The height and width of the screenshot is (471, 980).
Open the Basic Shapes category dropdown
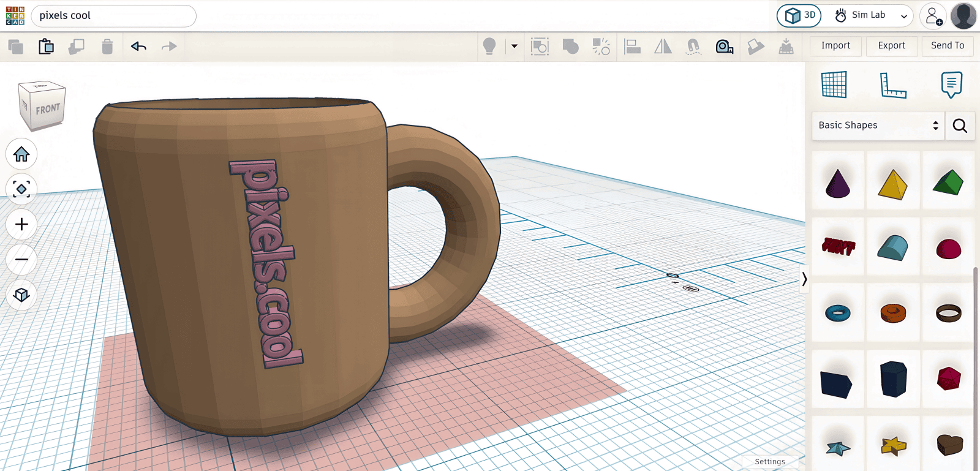pos(878,125)
